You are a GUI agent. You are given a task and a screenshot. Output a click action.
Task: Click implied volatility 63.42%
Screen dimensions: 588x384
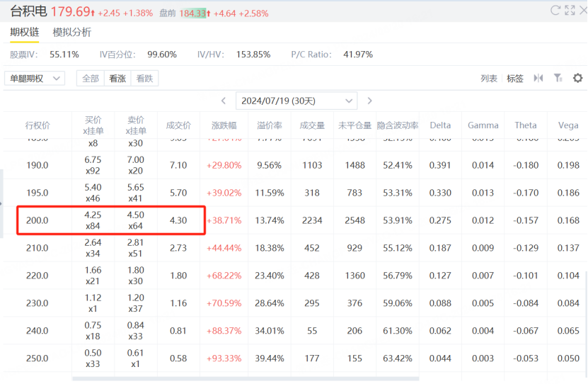tap(398, 358)
